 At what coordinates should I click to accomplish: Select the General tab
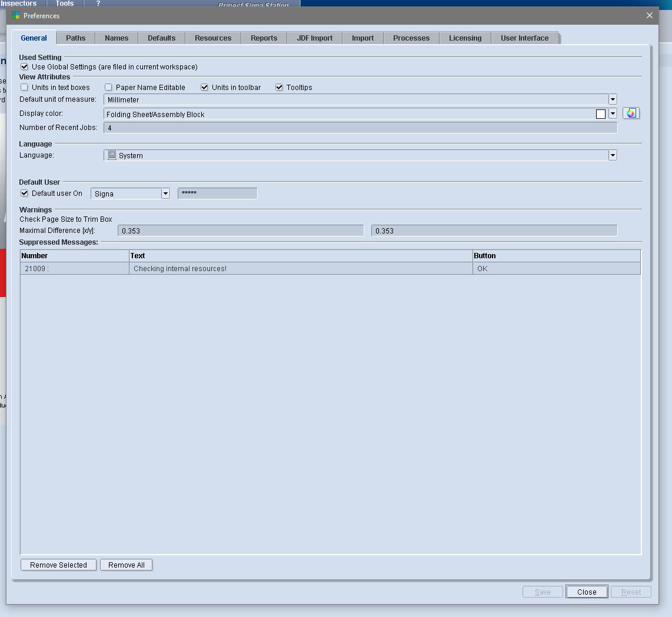tap(34, 38)
